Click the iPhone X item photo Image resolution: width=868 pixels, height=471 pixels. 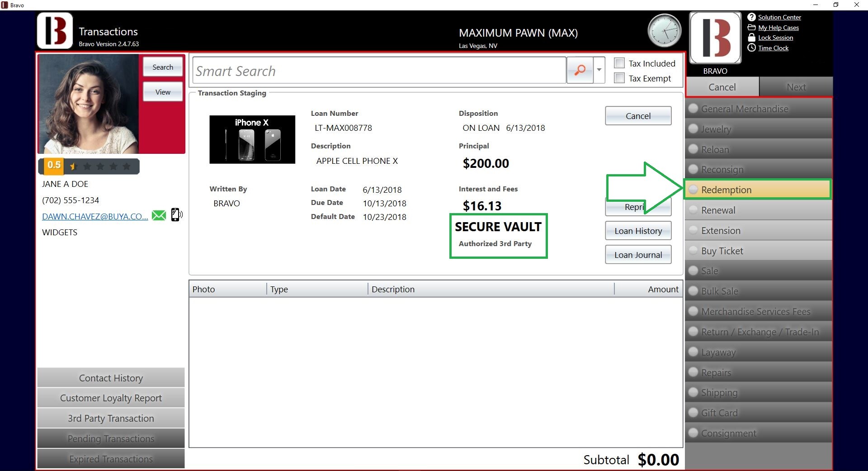pyautogui.click(x=252, y=139)
